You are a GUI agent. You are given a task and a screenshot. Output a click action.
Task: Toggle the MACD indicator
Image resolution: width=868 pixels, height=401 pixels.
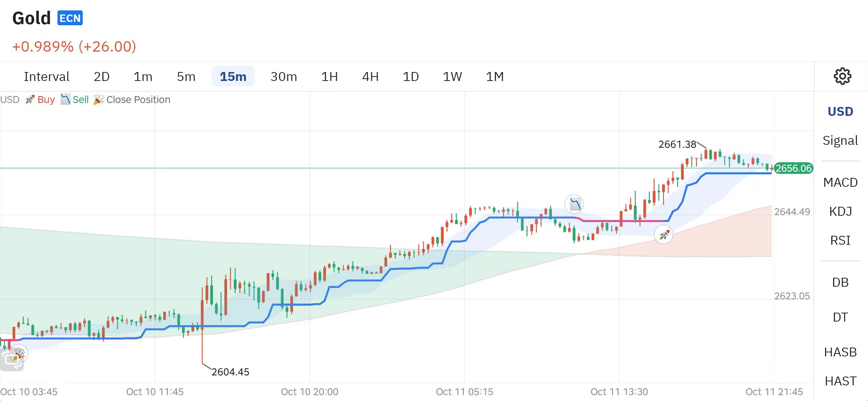[x=840, y=182]
